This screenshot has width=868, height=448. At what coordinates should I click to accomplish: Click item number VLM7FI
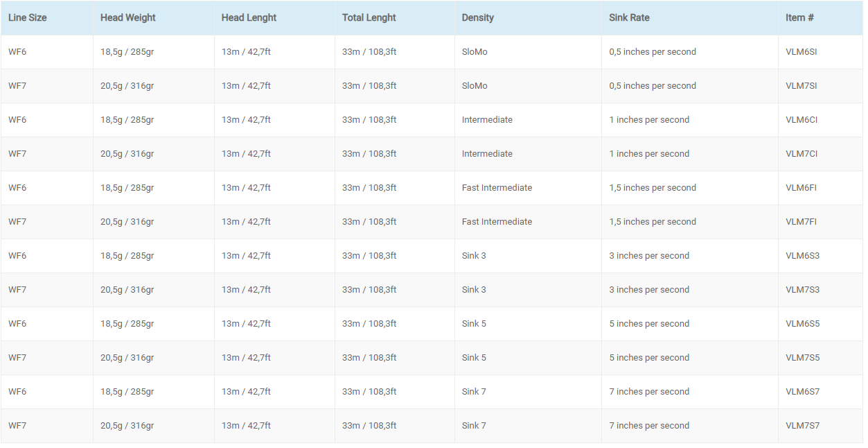pos(801,222)
